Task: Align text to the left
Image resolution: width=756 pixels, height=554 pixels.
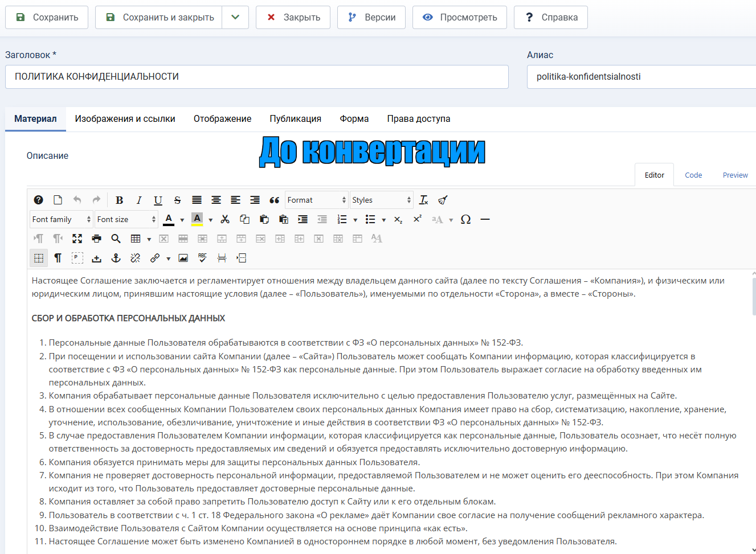Action: [x=236, y=200]
